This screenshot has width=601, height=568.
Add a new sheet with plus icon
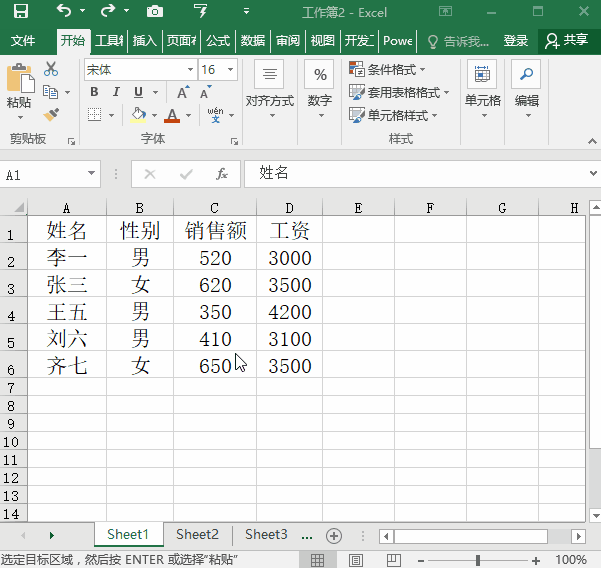coord(335,535)
